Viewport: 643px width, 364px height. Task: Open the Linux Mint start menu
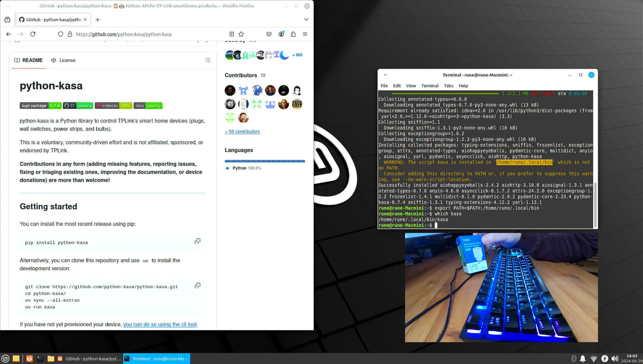pyautogui.click(x=6, y=358)
